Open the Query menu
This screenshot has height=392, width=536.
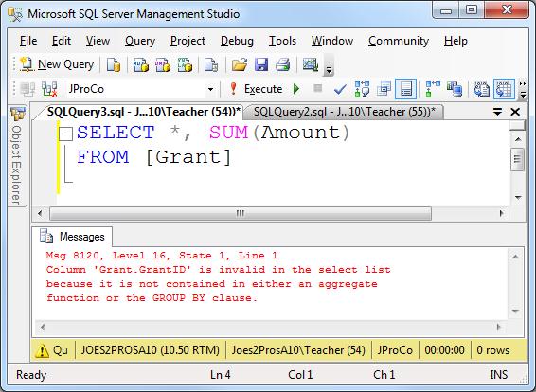coord(140,41)
